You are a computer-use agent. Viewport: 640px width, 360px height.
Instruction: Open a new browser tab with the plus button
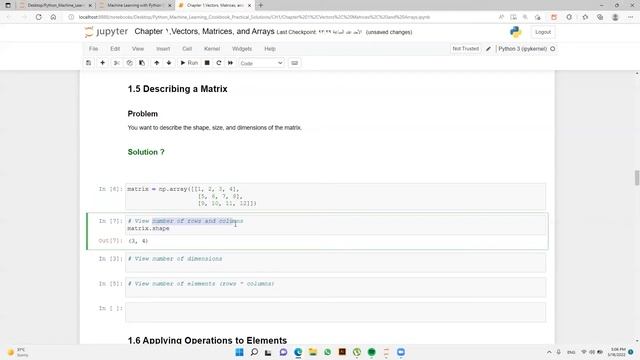pyautogui.click(x=260, y=5)
